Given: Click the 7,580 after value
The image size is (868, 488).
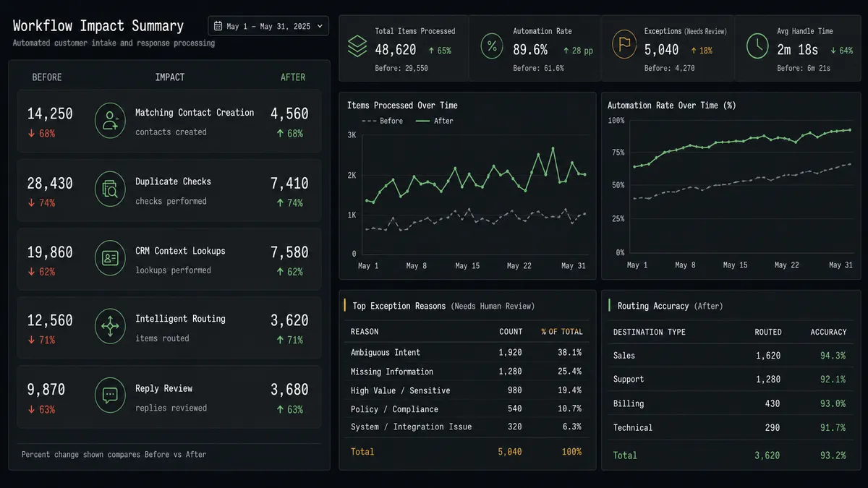Looking at the screenshot, I should click(289, 252).
